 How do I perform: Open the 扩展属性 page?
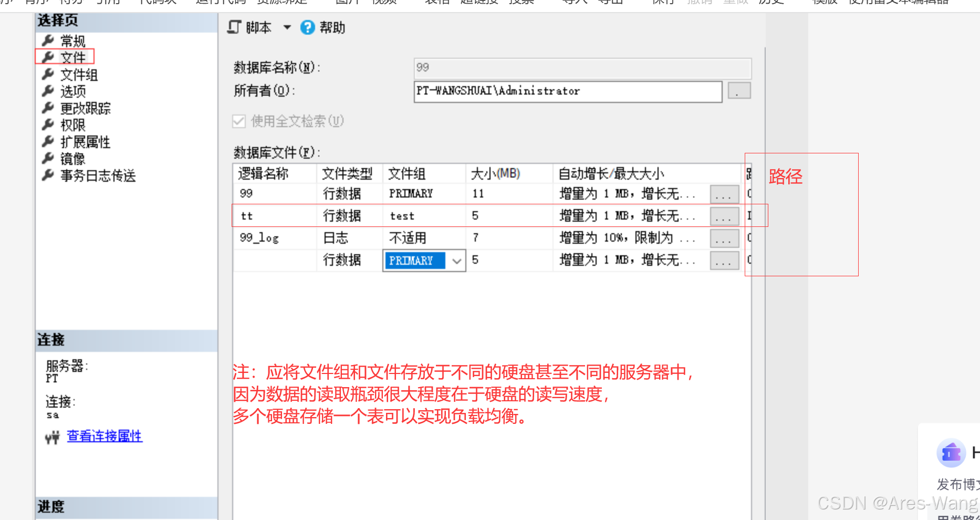coord(85,142)
